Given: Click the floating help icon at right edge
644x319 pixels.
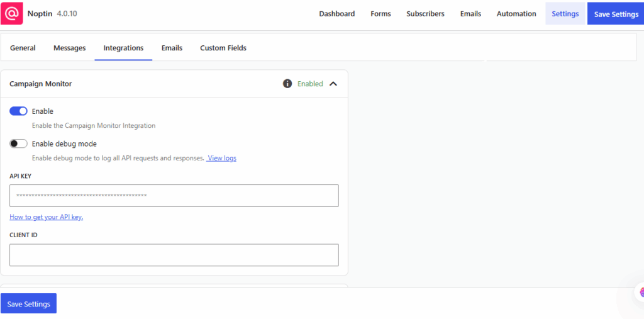Looking at the screenshot, I should 641,293.
